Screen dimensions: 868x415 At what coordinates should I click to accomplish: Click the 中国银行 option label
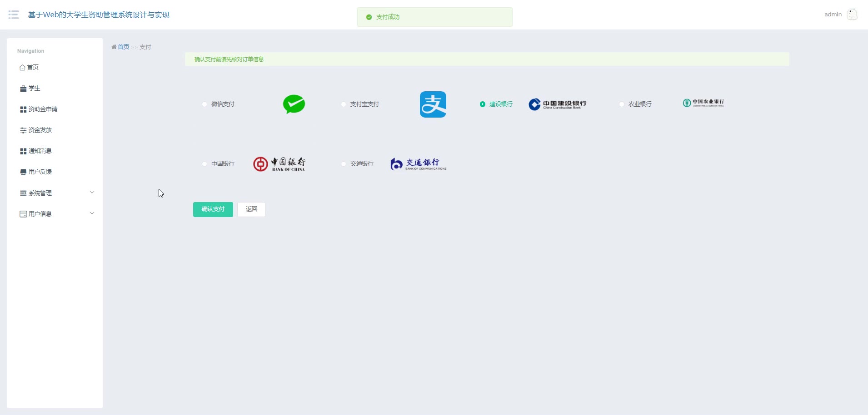coord(223,163)
